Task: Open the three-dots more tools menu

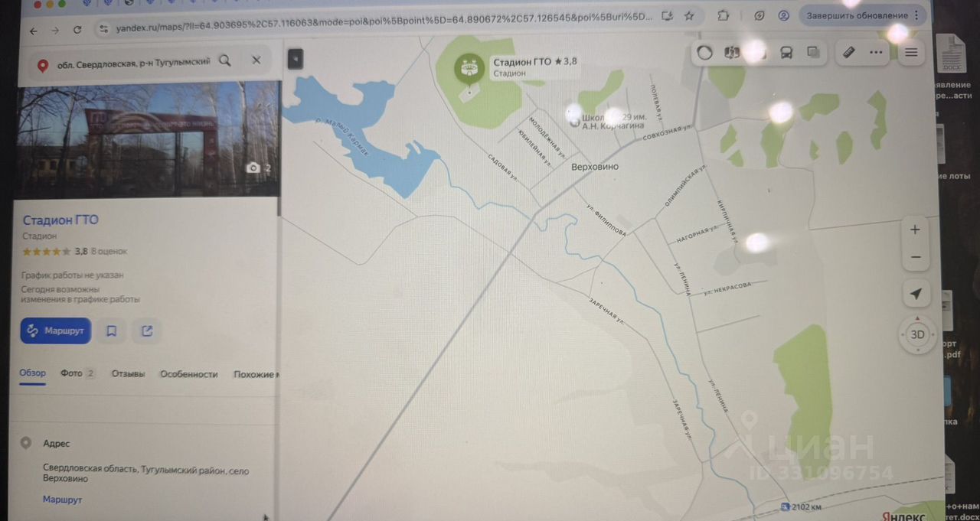Action: (876, 52)
